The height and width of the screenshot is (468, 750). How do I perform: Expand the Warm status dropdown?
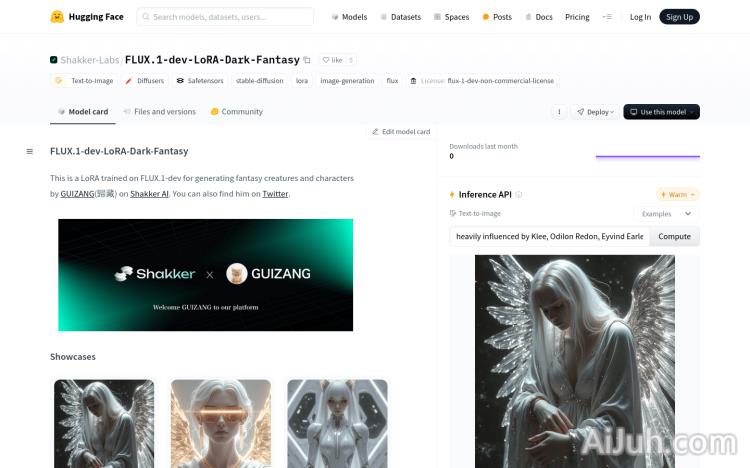tap(678, 195)
